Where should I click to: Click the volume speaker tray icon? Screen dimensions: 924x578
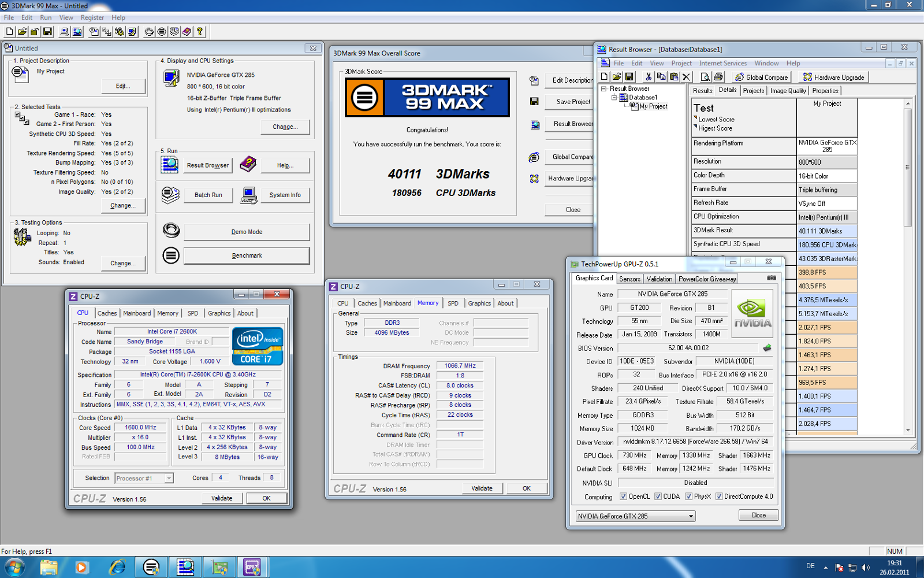pos(865,568)
